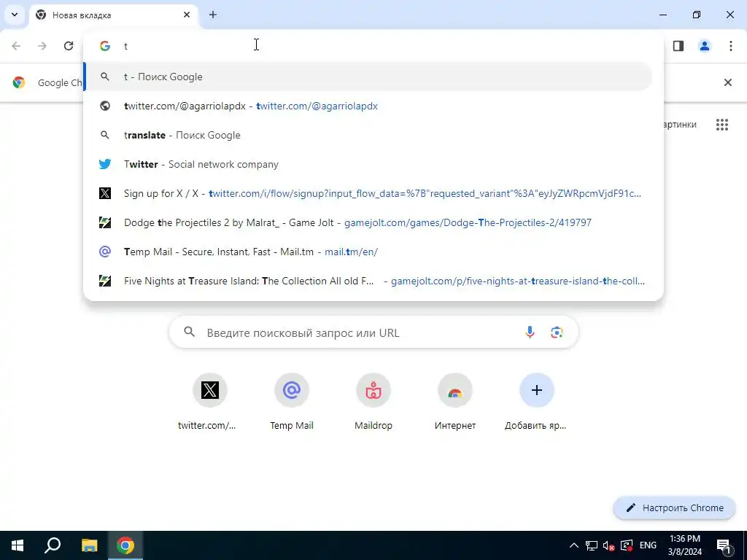This screenshot has height=560, width=747.
Task: Select Five Nights at Treasure Island suggestion
Action: click(x=368, y=281)
